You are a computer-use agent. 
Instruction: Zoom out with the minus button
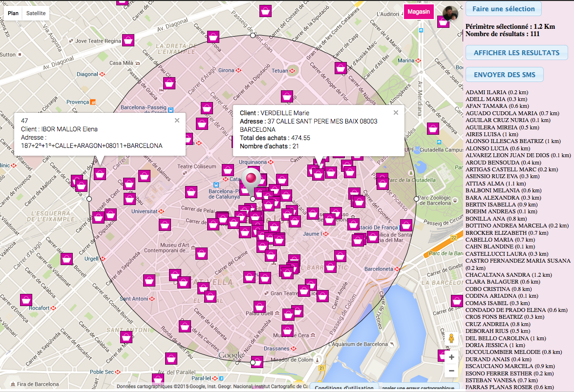click(x=451, y=371)
